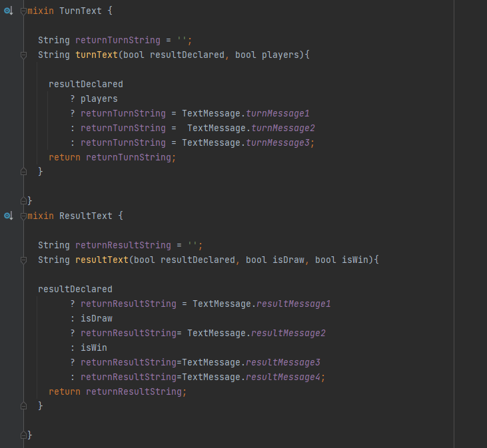Viewport: 487px width, 448px height.
Task: Click fold marker at turnText method's closing brace
Action: (x=23, y=172)
